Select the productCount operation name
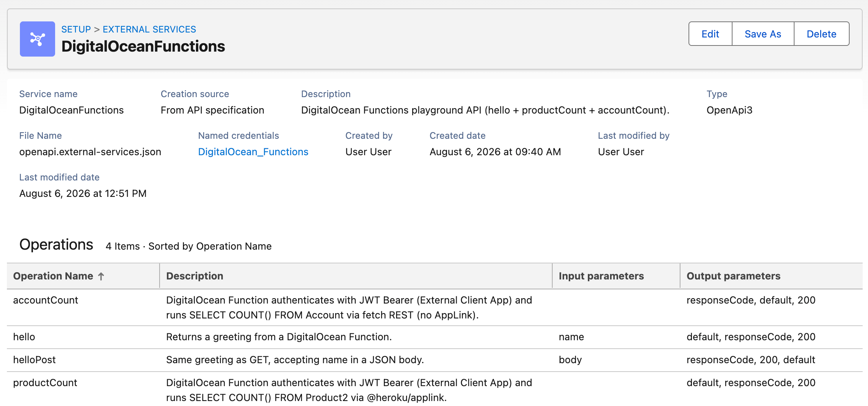The height and width of the screenshot is (406, 868). pos(45,383)
